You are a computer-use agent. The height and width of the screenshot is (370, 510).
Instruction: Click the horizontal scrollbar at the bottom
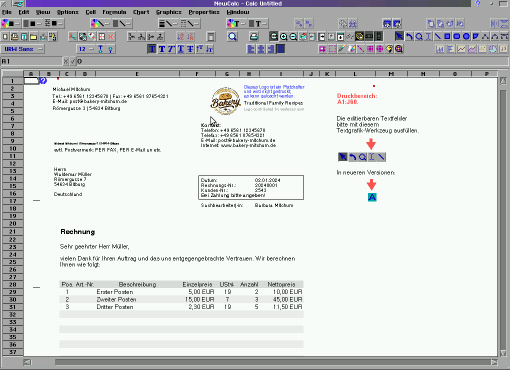[x=260, y=362]
